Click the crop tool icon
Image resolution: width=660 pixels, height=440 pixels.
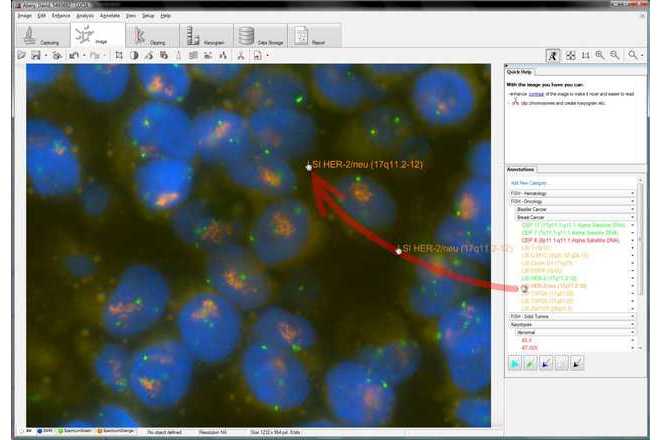pos(119,55)
